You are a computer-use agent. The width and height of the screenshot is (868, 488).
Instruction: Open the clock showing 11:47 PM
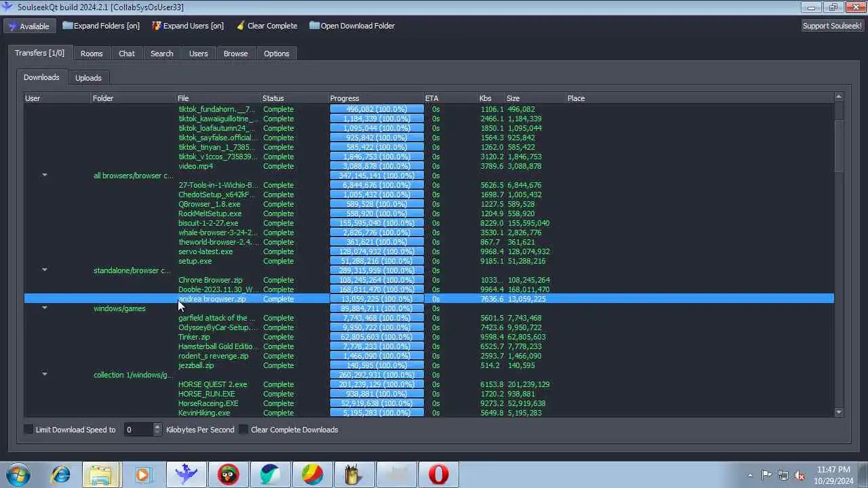[833, 474]
